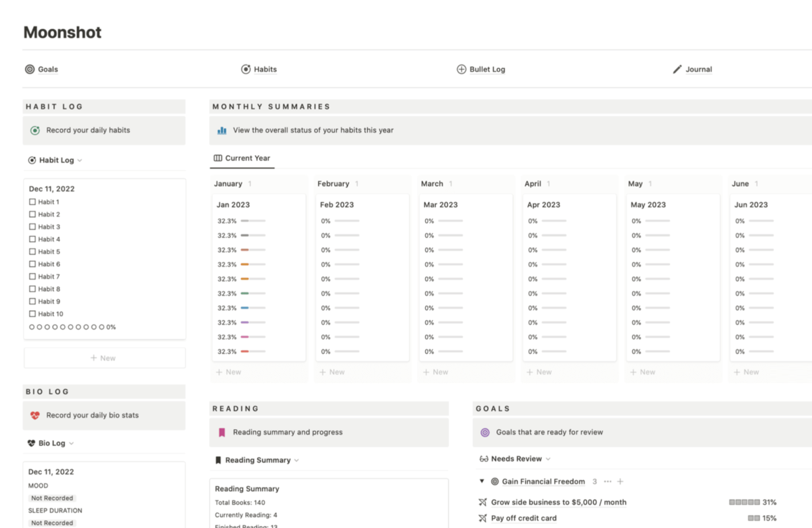Add new entry under Habit Log

(x=104, y=358)
